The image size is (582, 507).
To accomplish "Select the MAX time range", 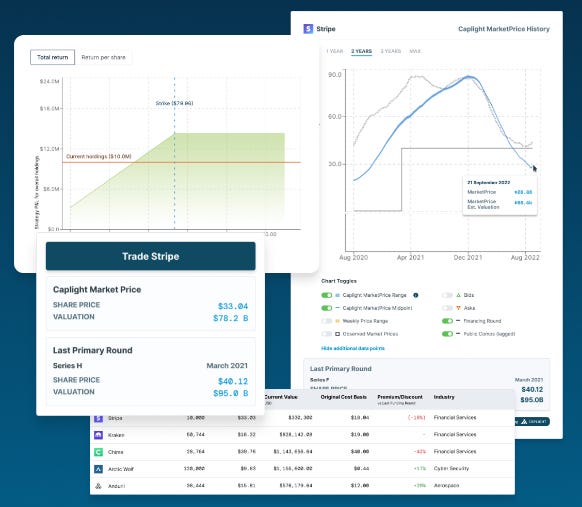I will tap(415, 51).
